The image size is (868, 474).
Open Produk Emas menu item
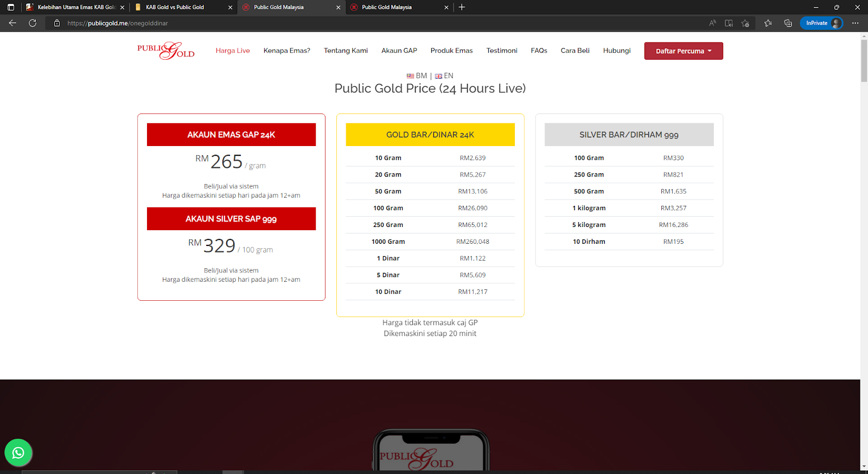(x=451, y=50)
